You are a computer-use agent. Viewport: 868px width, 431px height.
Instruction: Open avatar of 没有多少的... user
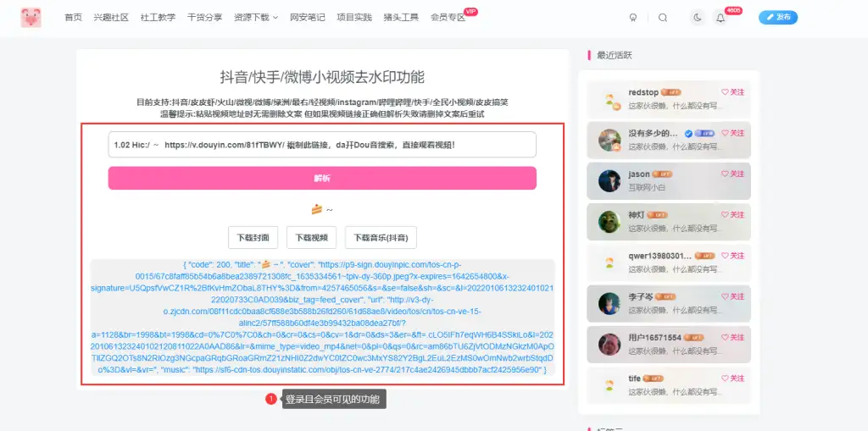[x=609, y=141]
